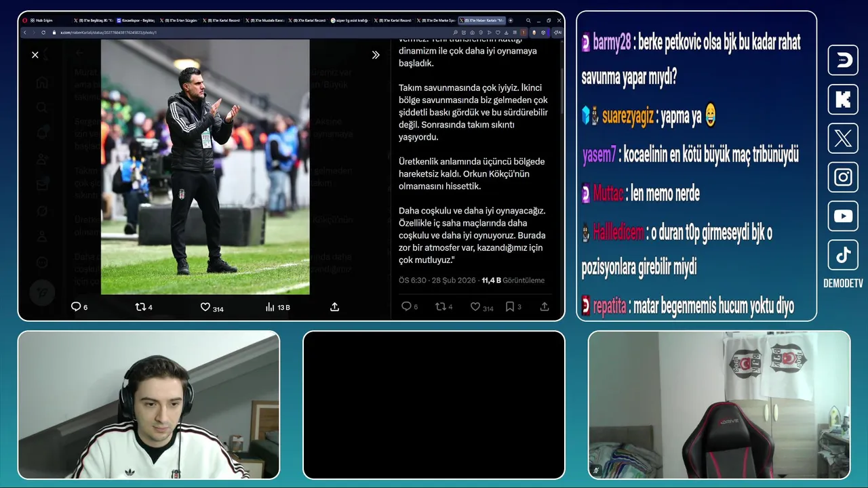
Task: Click paragraph starting 'Daha coşkulu ve daha iyi'
Action: (472, 235)
